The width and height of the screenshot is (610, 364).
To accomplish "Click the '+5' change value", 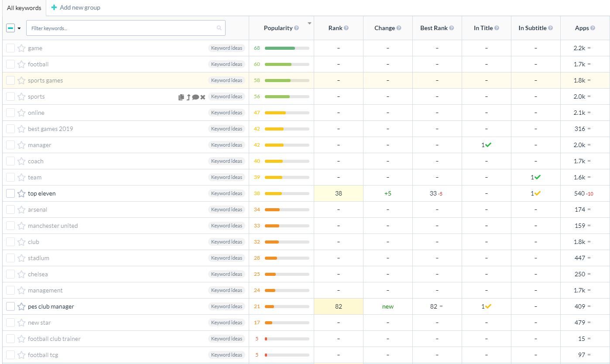I will (388, 193).
